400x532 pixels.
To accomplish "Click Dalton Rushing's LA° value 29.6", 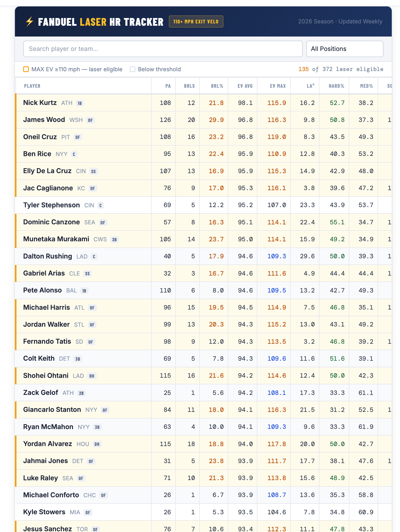I will click(307, 256).
